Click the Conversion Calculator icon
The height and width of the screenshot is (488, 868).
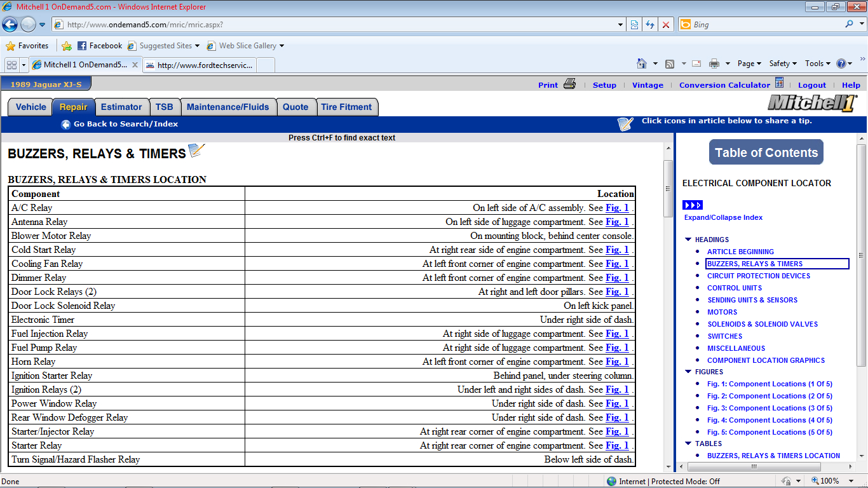[779, 83]
